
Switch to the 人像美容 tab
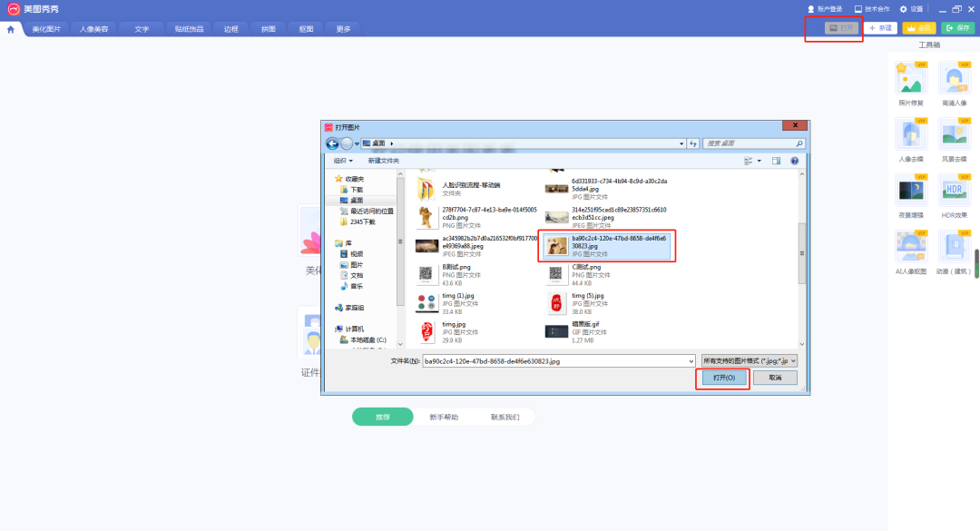93,29
